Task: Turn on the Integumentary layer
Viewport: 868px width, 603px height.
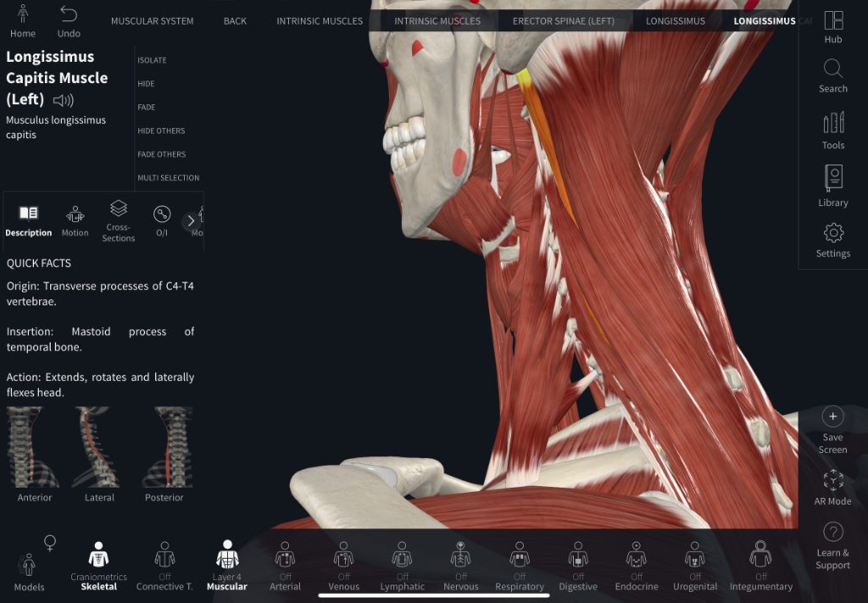Action: [x=760, y=556]
